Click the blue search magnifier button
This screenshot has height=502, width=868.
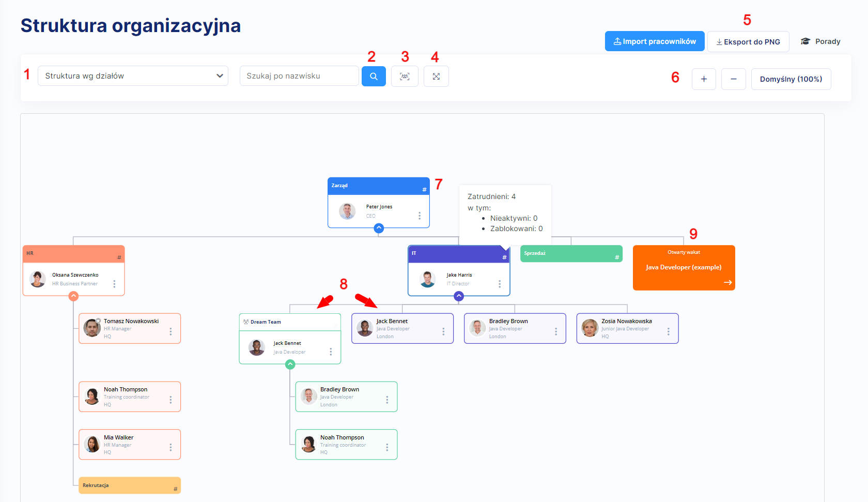click(x=374, y=77)
